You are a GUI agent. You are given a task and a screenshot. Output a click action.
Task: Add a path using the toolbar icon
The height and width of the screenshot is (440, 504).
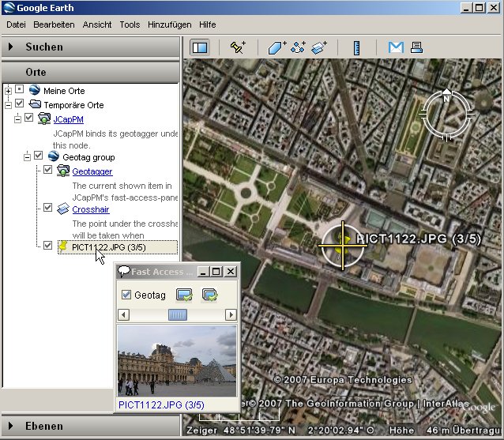[x=298, y=47]
